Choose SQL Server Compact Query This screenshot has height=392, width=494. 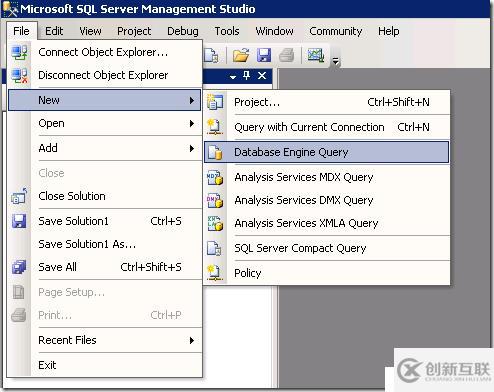point(327,248)
